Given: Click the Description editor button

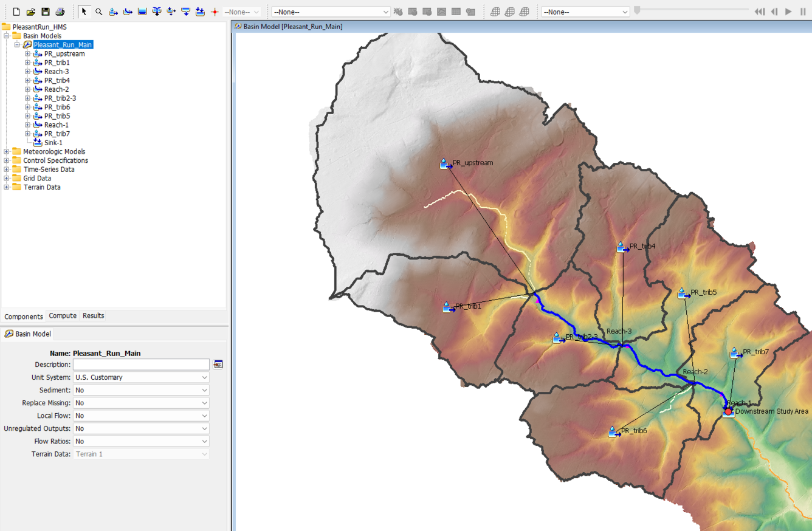Looking at the screenshot, I should click(218, 364).
